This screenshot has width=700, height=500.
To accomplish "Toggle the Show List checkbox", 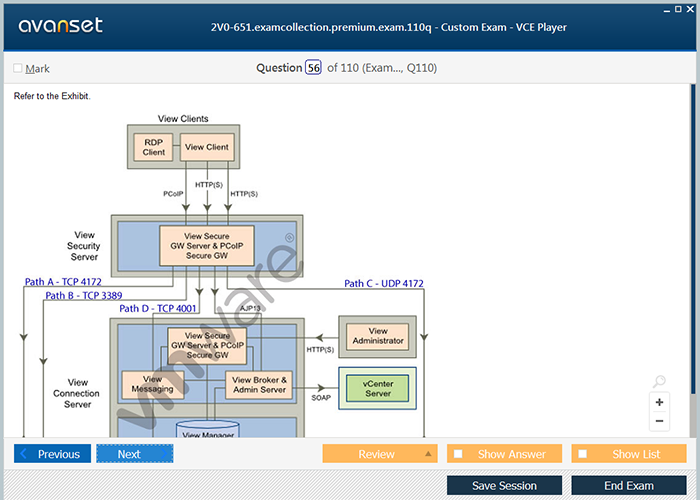I will tap(583, 454).
